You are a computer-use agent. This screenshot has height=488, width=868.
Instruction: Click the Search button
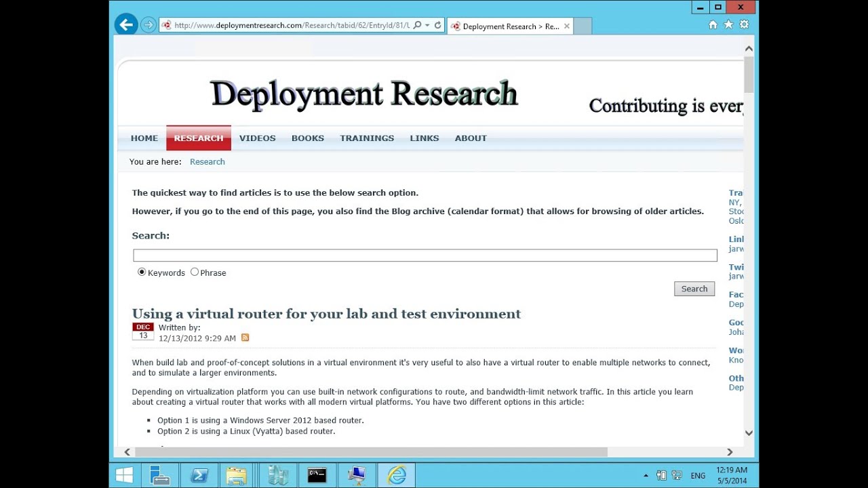[694, 289]
